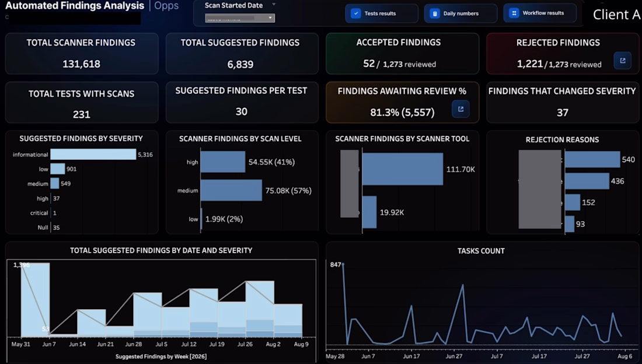The image size is (642, 364).
Task: Click the Jul 26 week stacked bar
Action: click(x=260, y=309)
